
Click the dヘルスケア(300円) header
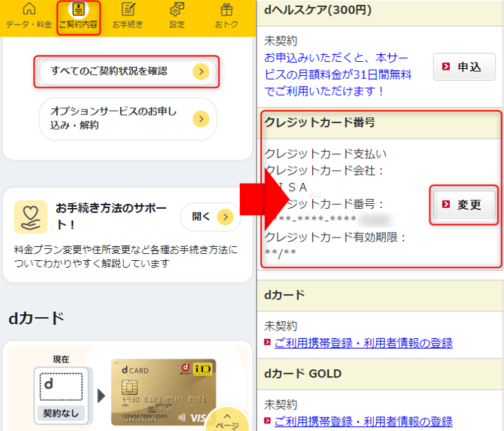[380, 11]
